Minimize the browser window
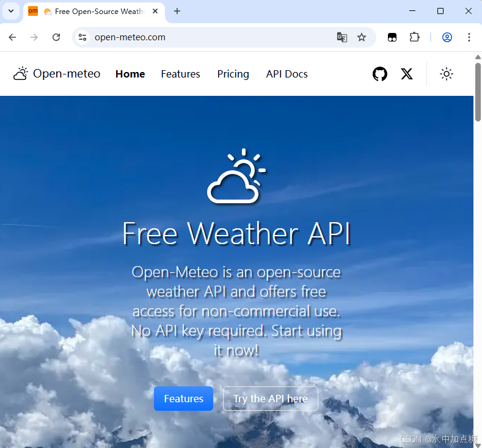The width and height of the screenshot is (482, 448). tap(412, 11)
